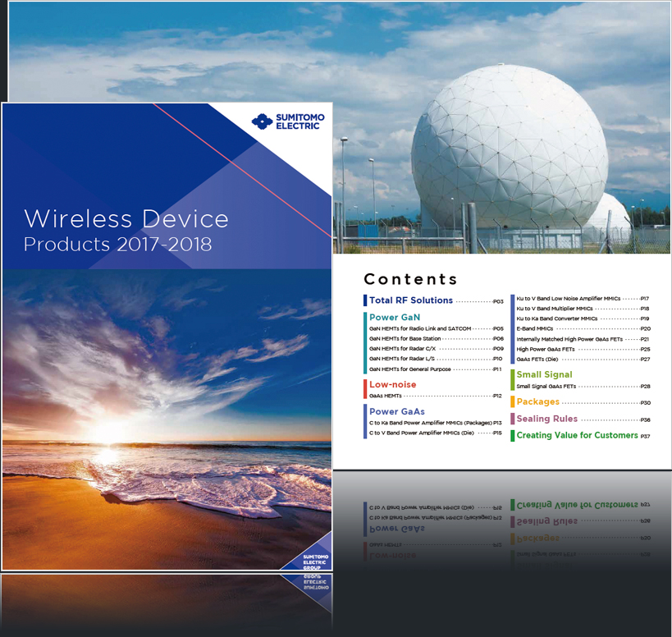The height and width of the screenshot is (637, 672).
Task: Open Creating Value for Customers section
Action: tap(578, 435)
